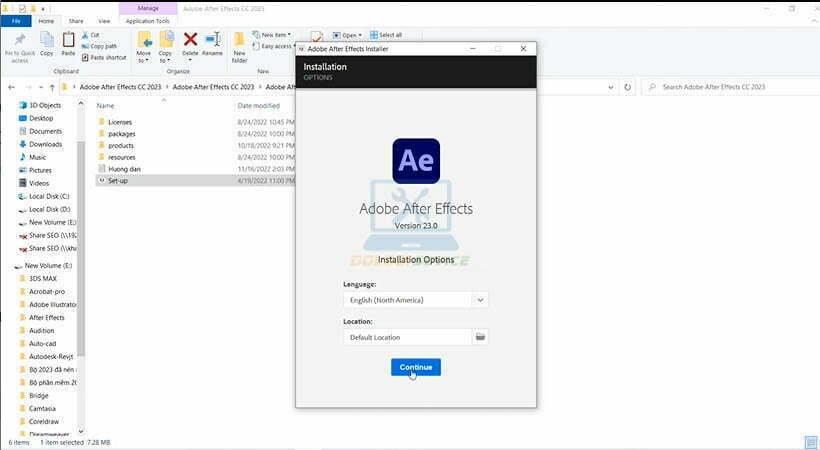Open the Easy access dropdown
This screenshot has height=450, width=820.
272,46
